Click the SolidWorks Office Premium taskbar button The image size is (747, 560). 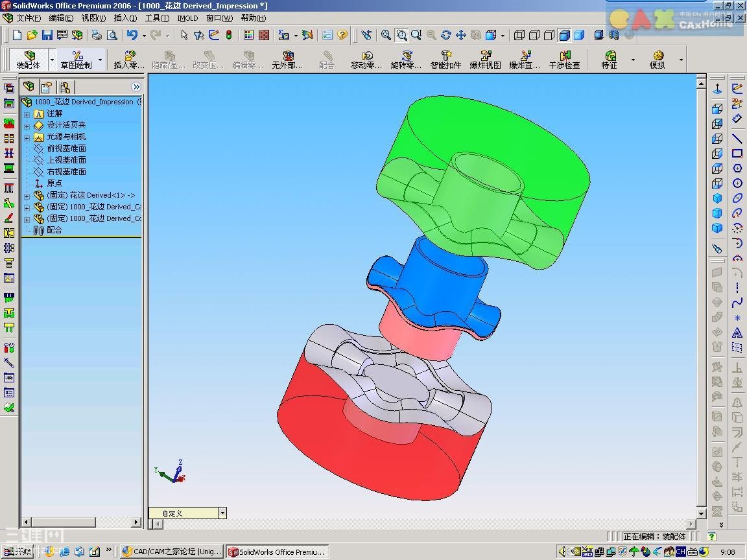point(278,552)
